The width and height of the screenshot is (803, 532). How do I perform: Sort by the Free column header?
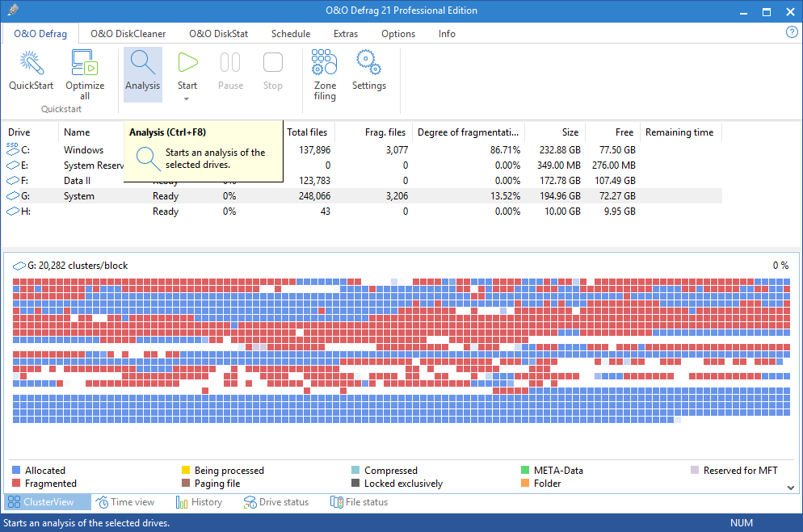click(612, 132)
